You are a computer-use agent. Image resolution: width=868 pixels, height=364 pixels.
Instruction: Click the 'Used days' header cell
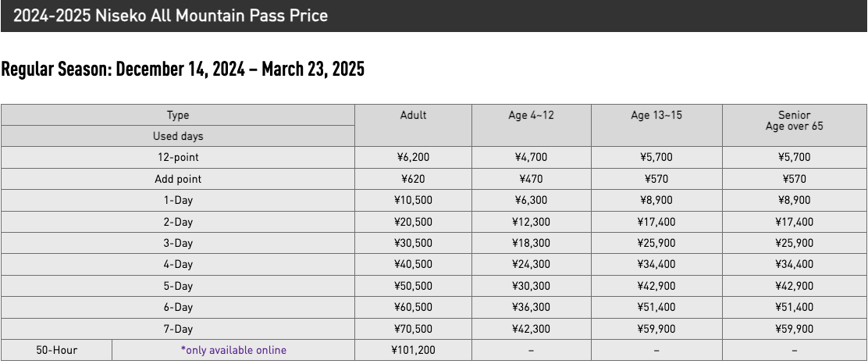[178, 136]
